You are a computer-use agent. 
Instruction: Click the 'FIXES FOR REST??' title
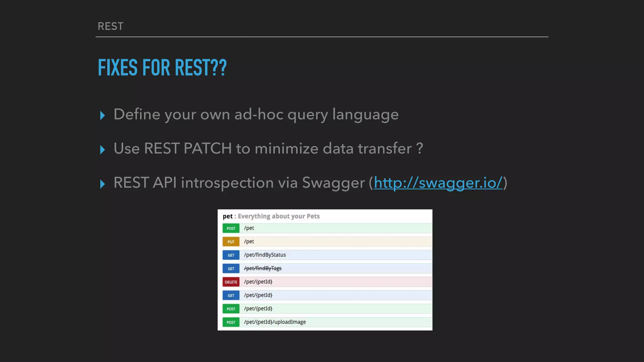pos(162,68)
